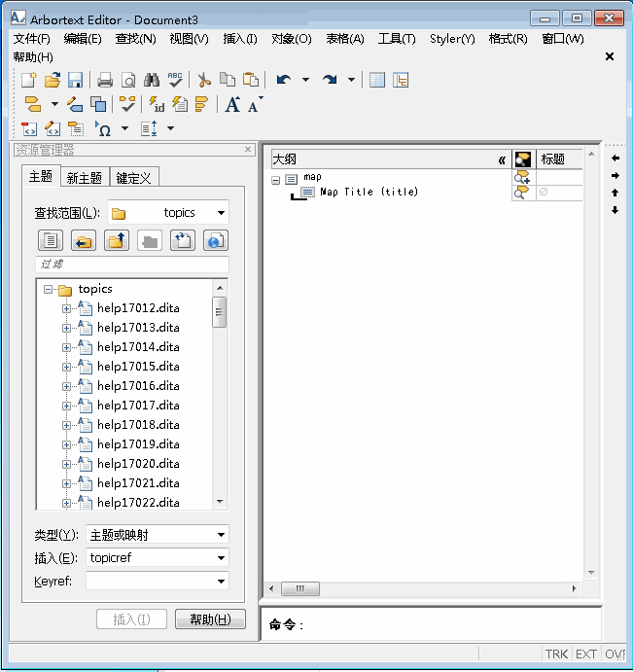Image resolution: width=633 pixels, height=672 pixels.
Task: Click the Open file toolbar icon
Action: click(x=53, y=80)
